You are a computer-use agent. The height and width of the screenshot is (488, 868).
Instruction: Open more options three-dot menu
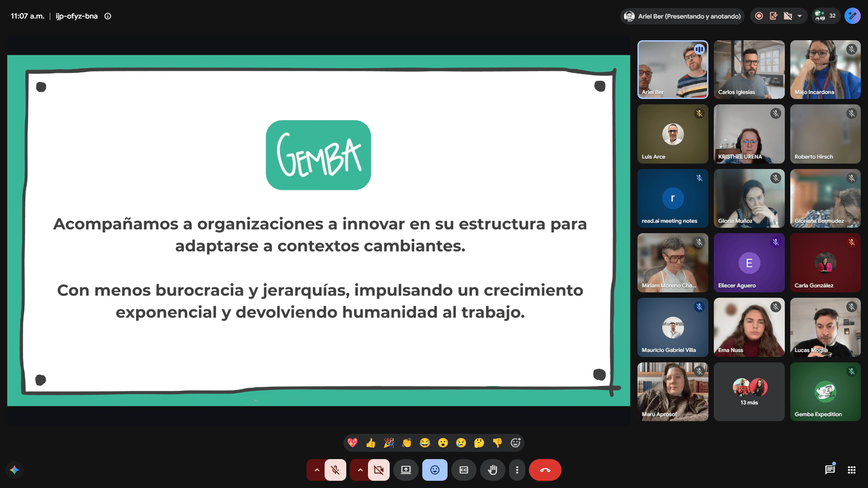point(517,470)
